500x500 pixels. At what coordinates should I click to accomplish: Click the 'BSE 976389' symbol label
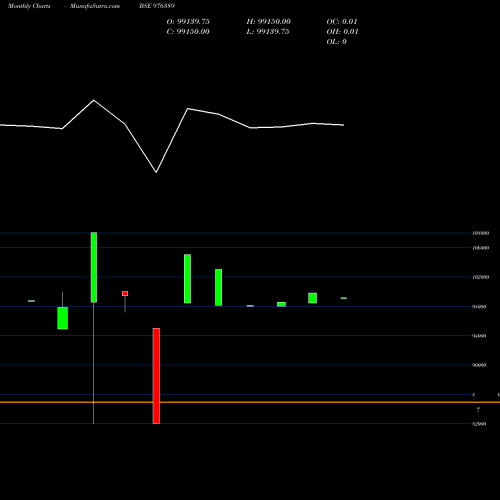pyautogui.click(x=157, y=6)
